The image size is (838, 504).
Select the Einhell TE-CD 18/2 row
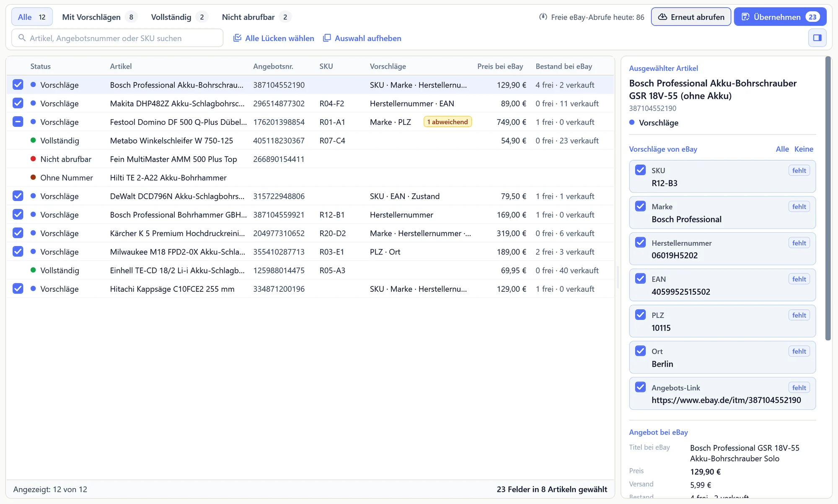coord(310,270)
